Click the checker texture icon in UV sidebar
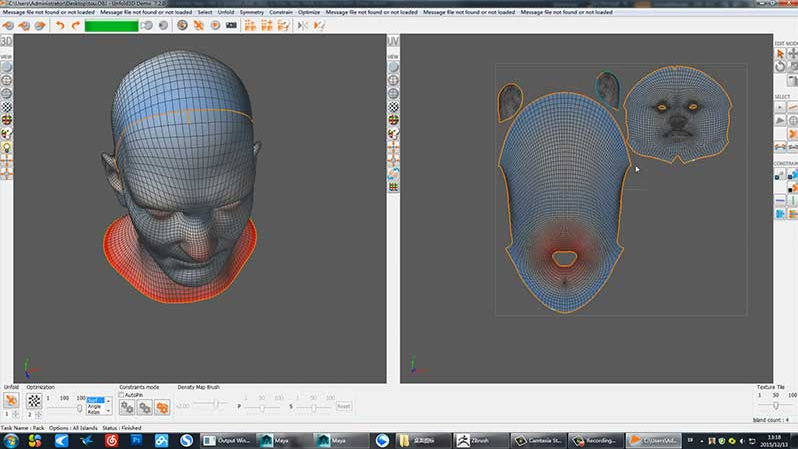798x449 pixels. point(393,107)
